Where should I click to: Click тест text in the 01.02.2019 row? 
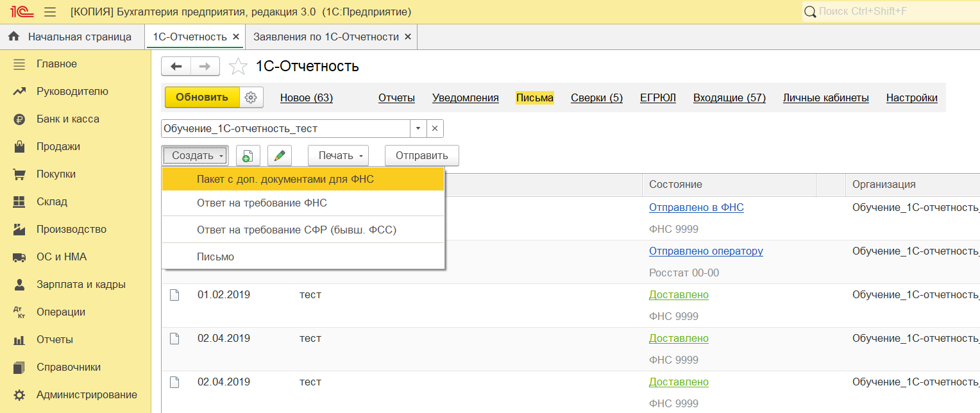(x=310, y=295)
